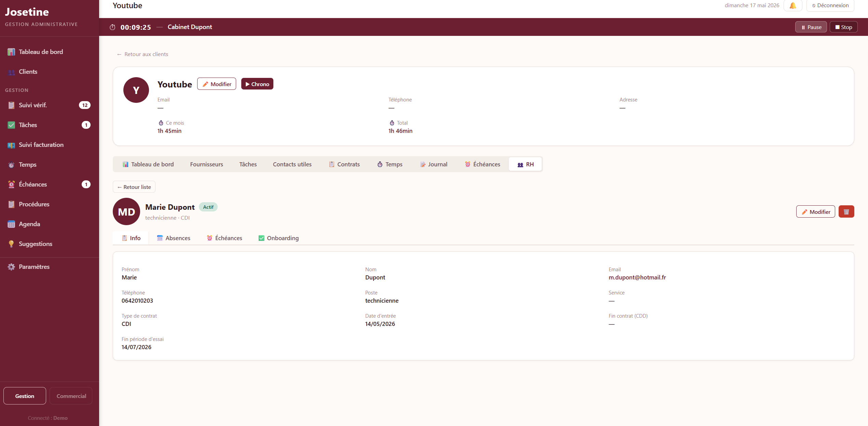Click the sidebar Échéances badge showing 1
The height and width of the screenshot is (426, 868).
86,184
